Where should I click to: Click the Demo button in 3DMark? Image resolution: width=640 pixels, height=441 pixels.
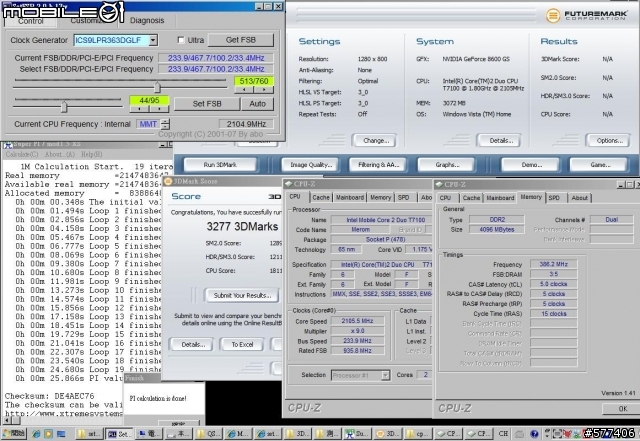[x=531, y=165]
